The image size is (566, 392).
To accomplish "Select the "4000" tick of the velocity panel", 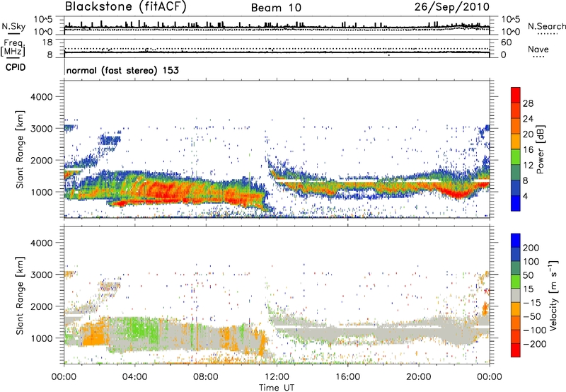I will [42, 243].
